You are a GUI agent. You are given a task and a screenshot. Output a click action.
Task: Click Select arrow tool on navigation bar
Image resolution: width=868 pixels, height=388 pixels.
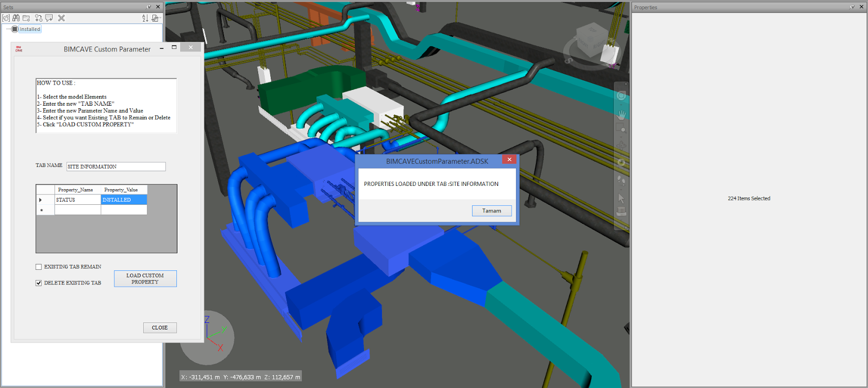coord(622,198)
